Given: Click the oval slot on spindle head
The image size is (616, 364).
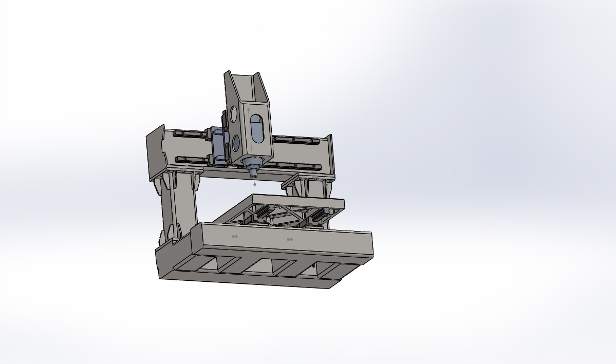Looking at the screenshot, I should pos(257,129).
